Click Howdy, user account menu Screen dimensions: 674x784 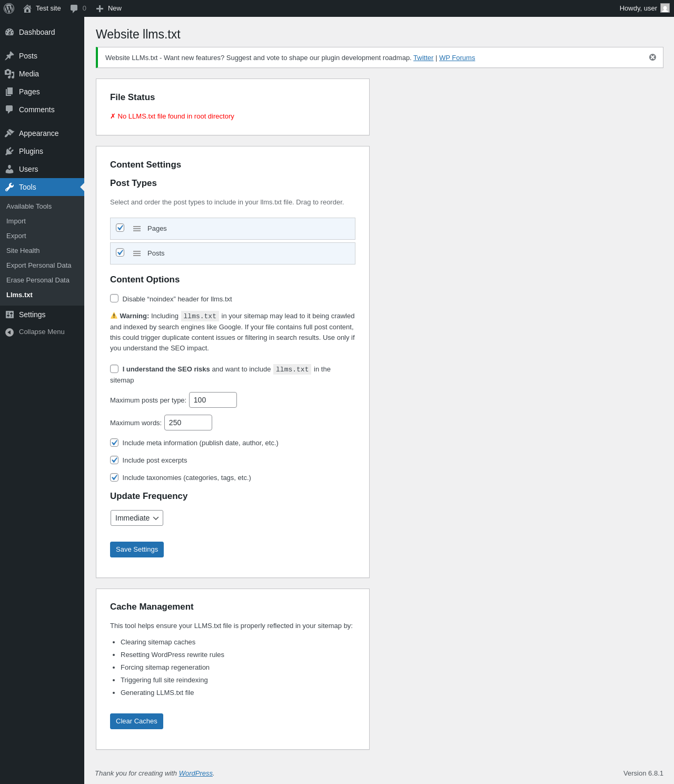pyautogui.click(x=644, y=8)
